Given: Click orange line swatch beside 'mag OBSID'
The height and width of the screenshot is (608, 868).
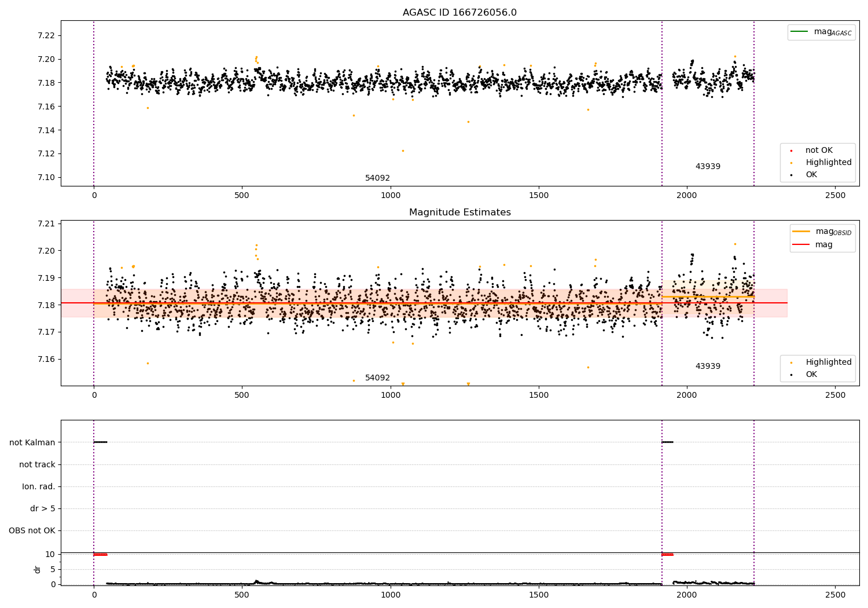Looking at the screenshot, I should tap(801, 232).
